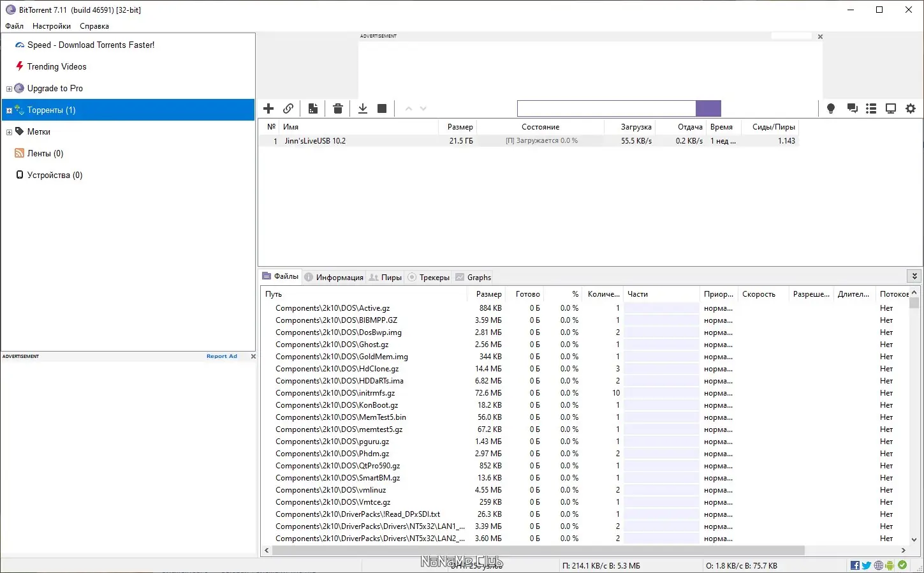Add torrent from URL link icon
Viewport: 924px width, 573px height.
(288, 108)
